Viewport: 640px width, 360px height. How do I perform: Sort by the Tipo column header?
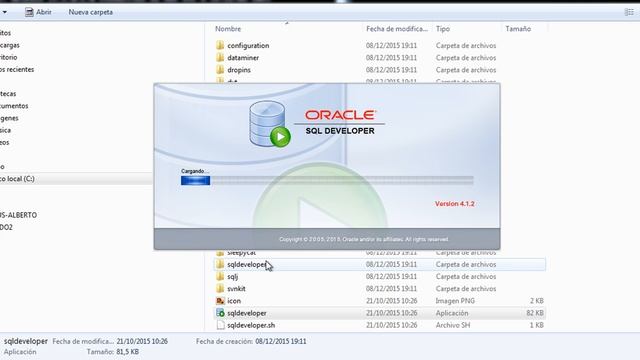click(442, 29)
